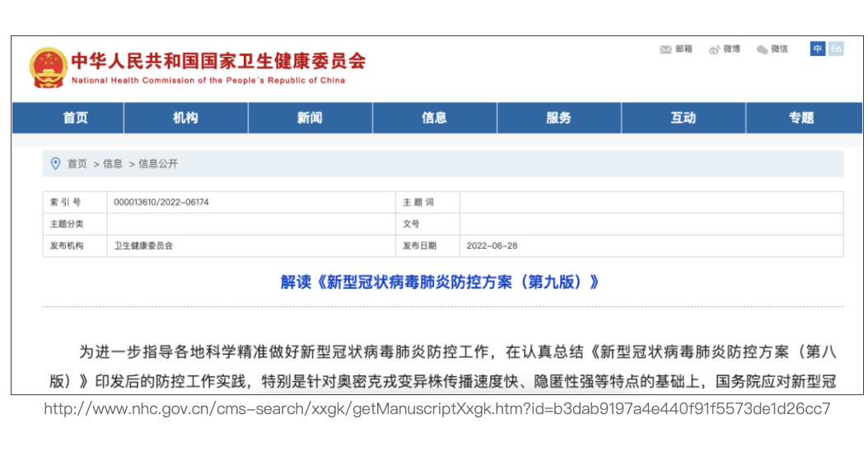
Task: Click the 微博 text link
Action: (732, 49)
